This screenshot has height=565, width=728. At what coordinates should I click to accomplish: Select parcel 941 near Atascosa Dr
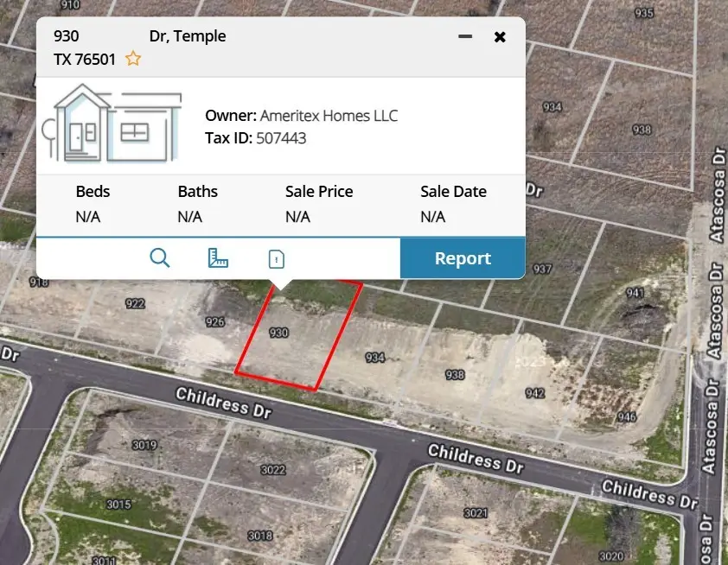[635, 293]
